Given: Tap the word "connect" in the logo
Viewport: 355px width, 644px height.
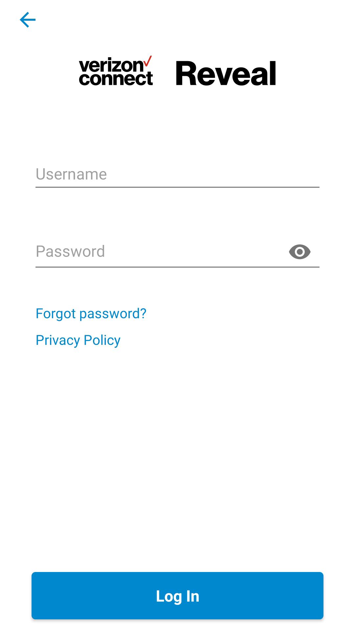Looking at the screenshot, I should pyautogui.click(x=116, y=79).
